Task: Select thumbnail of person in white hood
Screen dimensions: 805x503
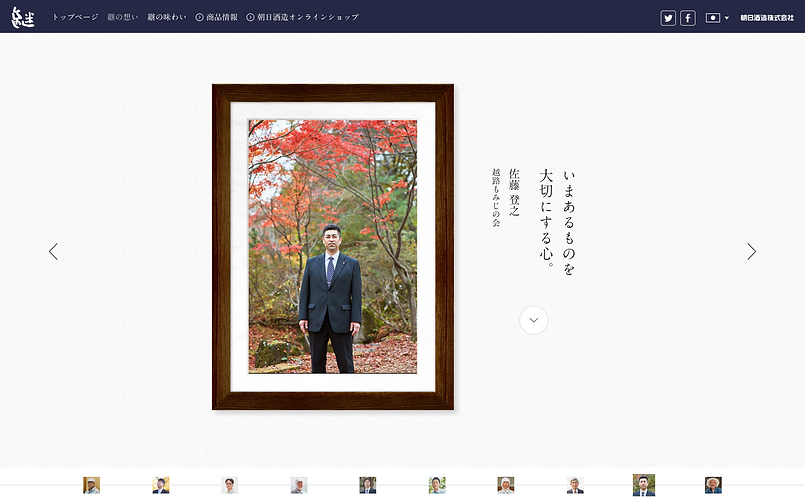Action: 506,485
